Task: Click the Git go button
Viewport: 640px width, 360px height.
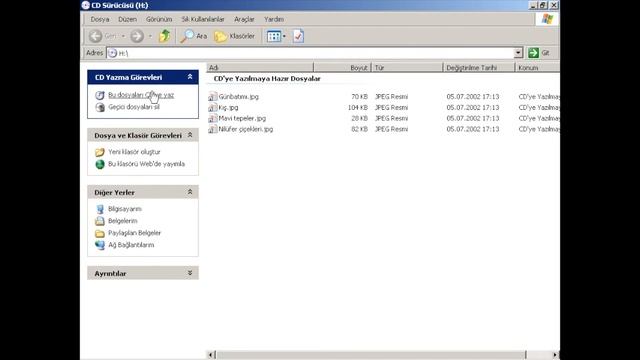Action: (539, 53)
